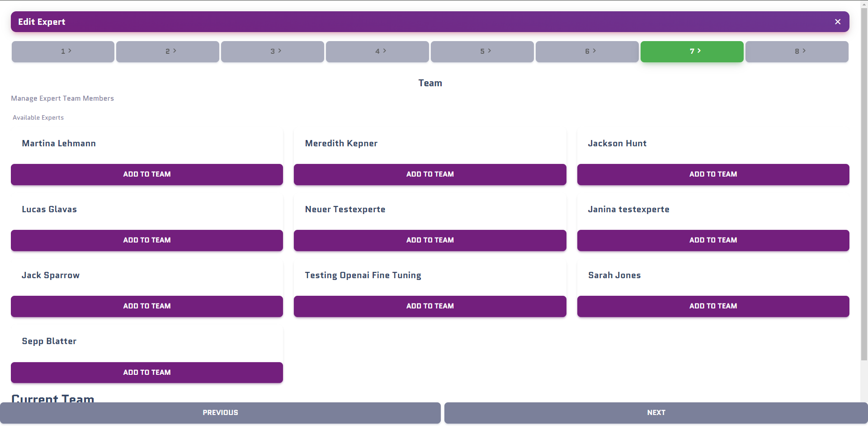Jump to step 6 tab
This screenshot has width=868, height=429.
coord(587,51)
